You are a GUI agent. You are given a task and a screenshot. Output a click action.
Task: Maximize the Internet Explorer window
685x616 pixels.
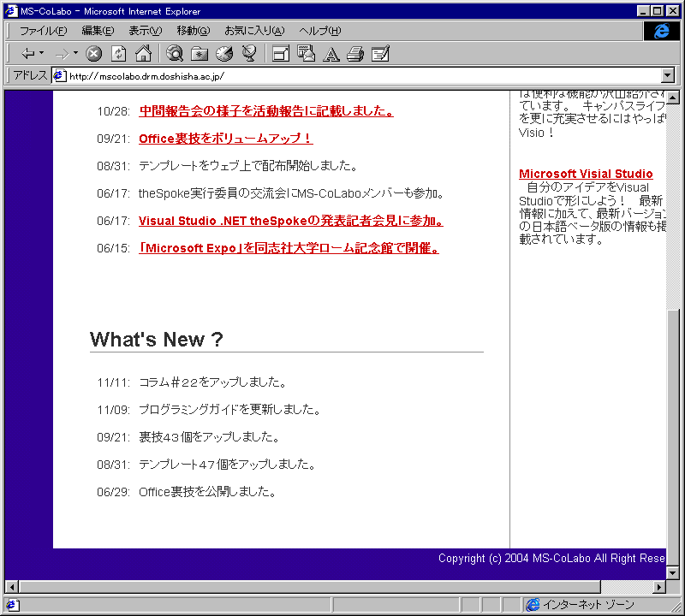pyautogui.click(x=657, y=11)
